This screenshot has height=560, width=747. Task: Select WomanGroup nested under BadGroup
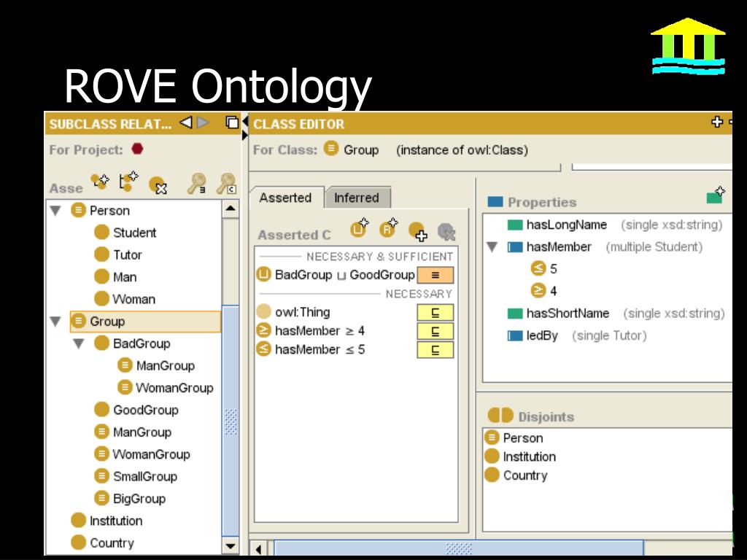pos(166,388)
